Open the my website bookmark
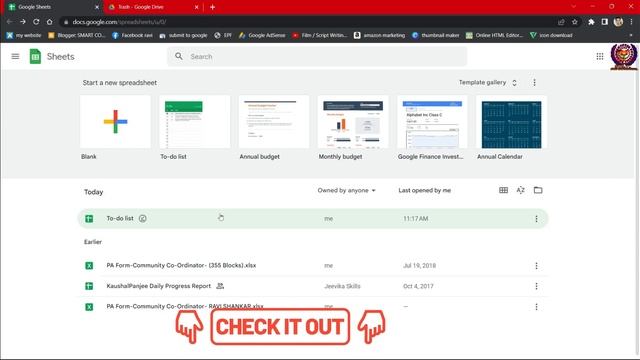640x360 pixels. pos(24,36)
